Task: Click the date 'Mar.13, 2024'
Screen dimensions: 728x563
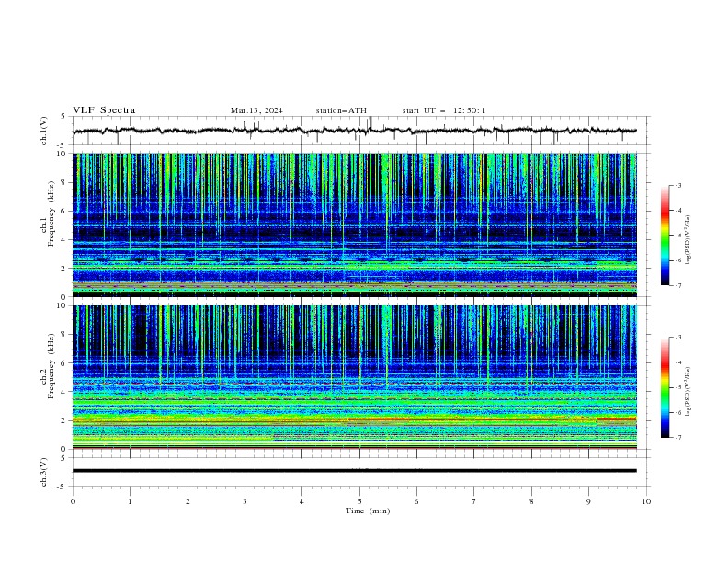Action: (256, 110)
